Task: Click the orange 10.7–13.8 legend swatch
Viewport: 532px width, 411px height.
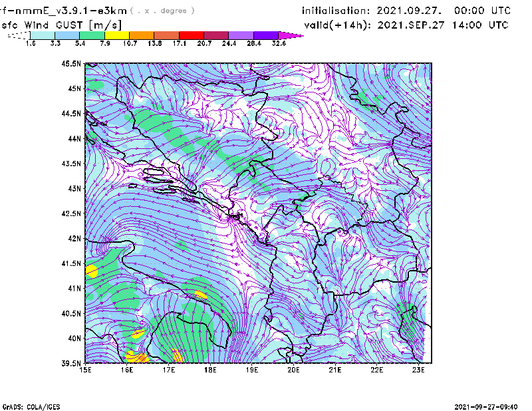Action: 142,35
